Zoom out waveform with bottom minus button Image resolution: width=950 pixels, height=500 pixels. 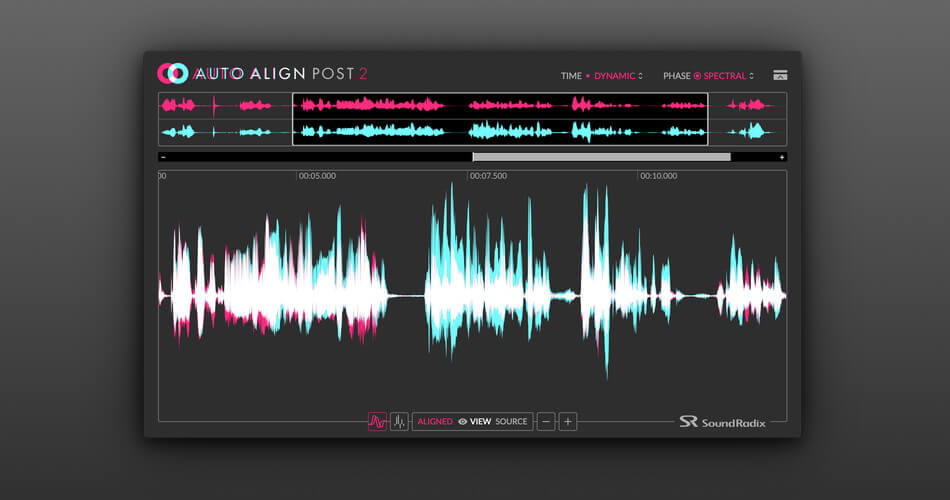point(546,421)
